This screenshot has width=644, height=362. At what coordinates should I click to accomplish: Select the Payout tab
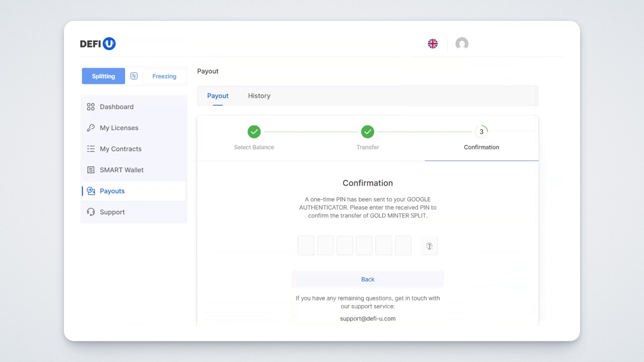click(x=218, y=96)
